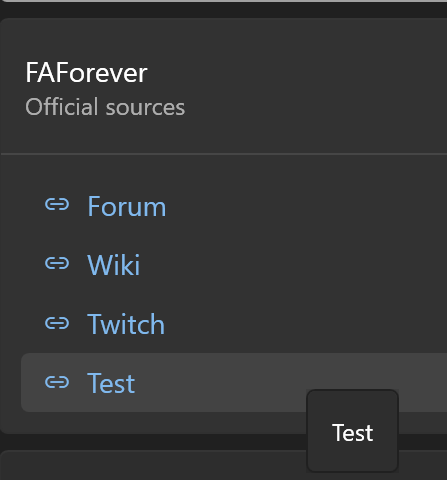Click the chain-link icon beside Twitch
The width and height of the screenshot is (447, 480).
(57, 323)
